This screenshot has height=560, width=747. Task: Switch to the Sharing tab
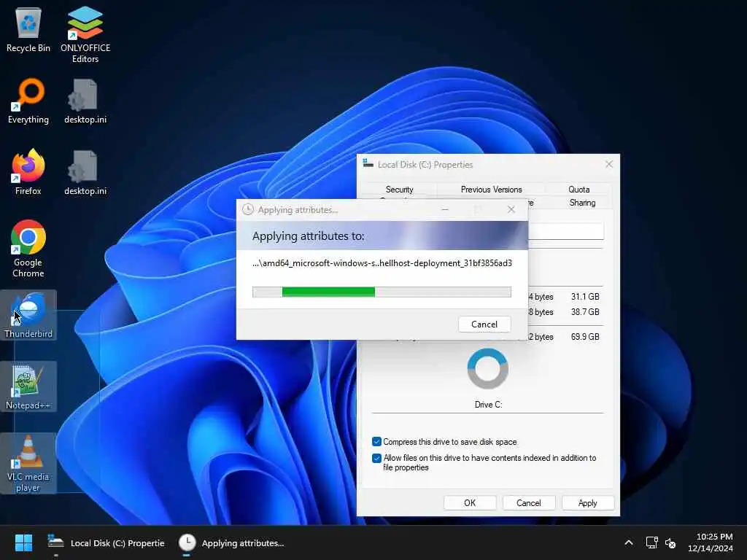(582, 203)
